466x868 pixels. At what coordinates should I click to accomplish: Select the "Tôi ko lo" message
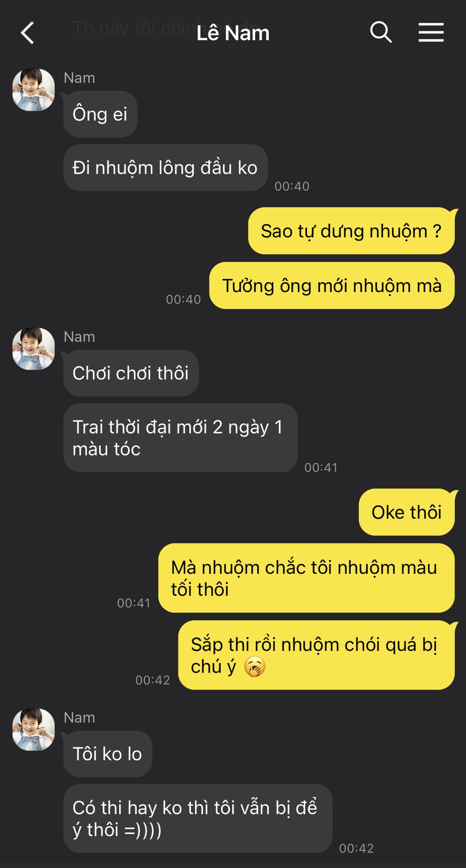tap(108, 754)
